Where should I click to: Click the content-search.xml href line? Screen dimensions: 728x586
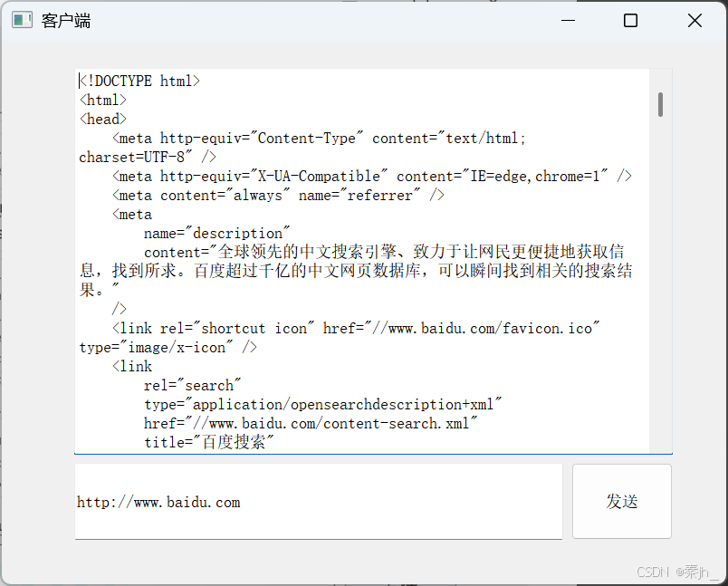coord(311,424)
